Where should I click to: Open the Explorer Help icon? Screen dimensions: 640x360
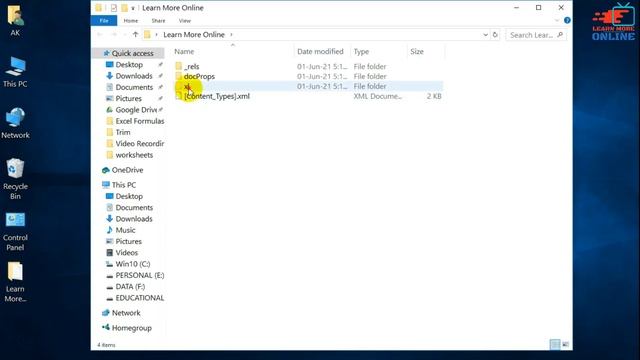coord(567,20)
